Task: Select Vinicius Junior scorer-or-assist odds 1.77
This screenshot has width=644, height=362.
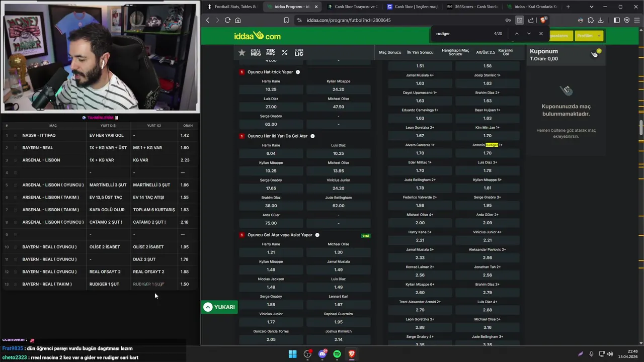Action: [271, 322]
